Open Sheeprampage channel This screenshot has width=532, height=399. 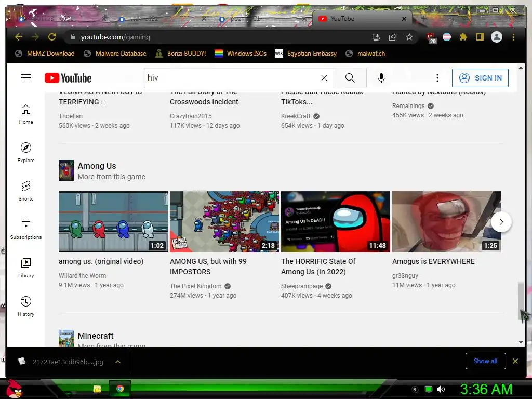pyautogui.click(x=302, y=286)
